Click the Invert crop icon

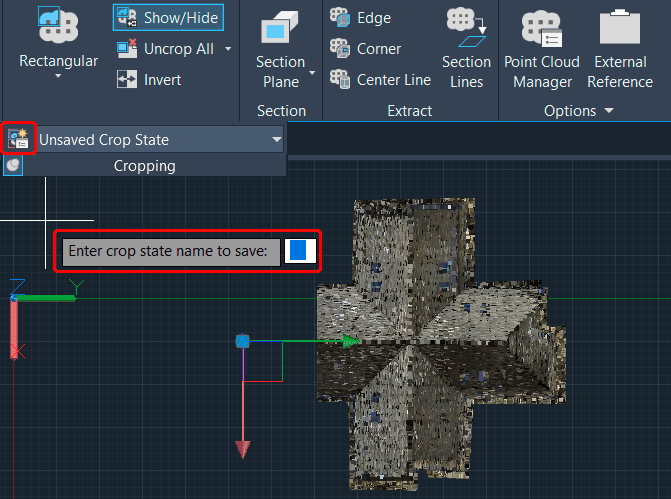click(127, 79)
